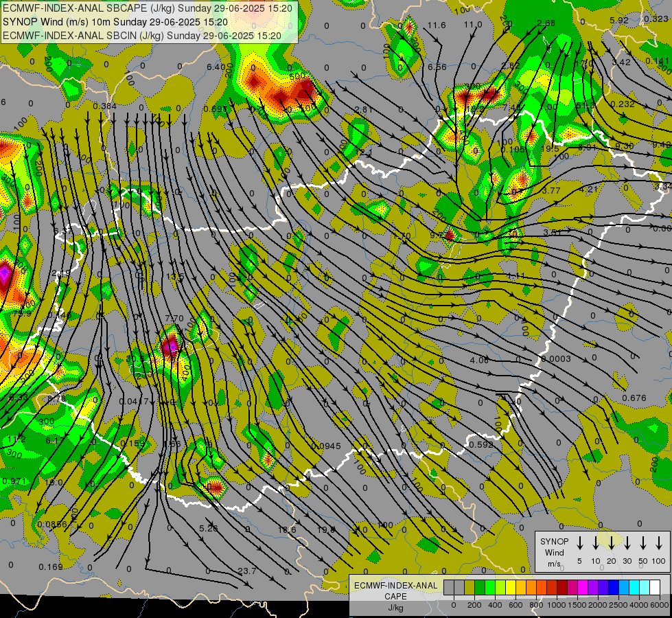Click the 50 m/s wind arrow in SYNOP legend

[x=643, y=543]
